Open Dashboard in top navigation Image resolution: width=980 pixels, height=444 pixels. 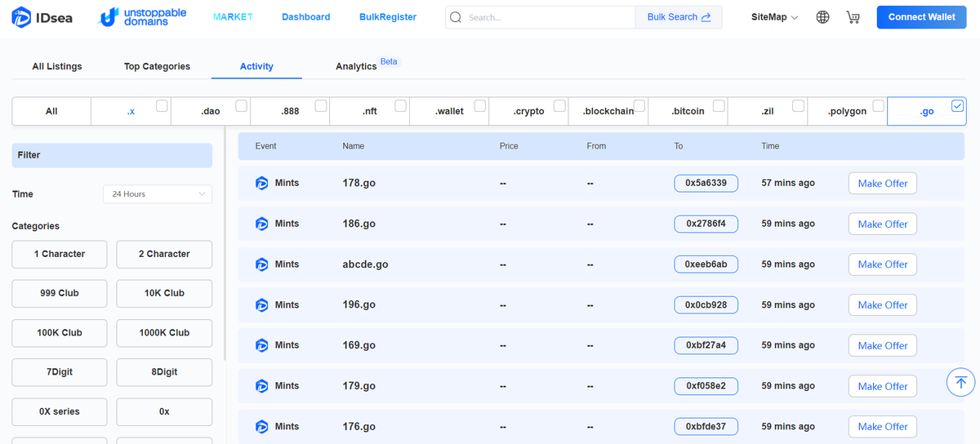306,17
